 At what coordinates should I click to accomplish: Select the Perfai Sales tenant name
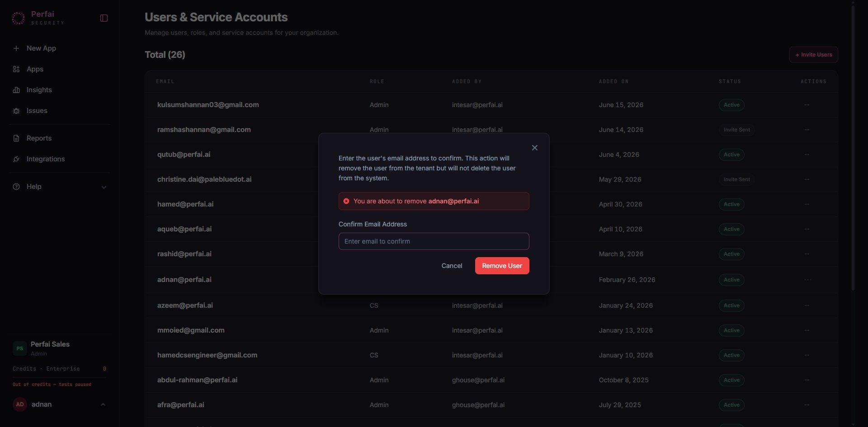click(x=50, y=344)
